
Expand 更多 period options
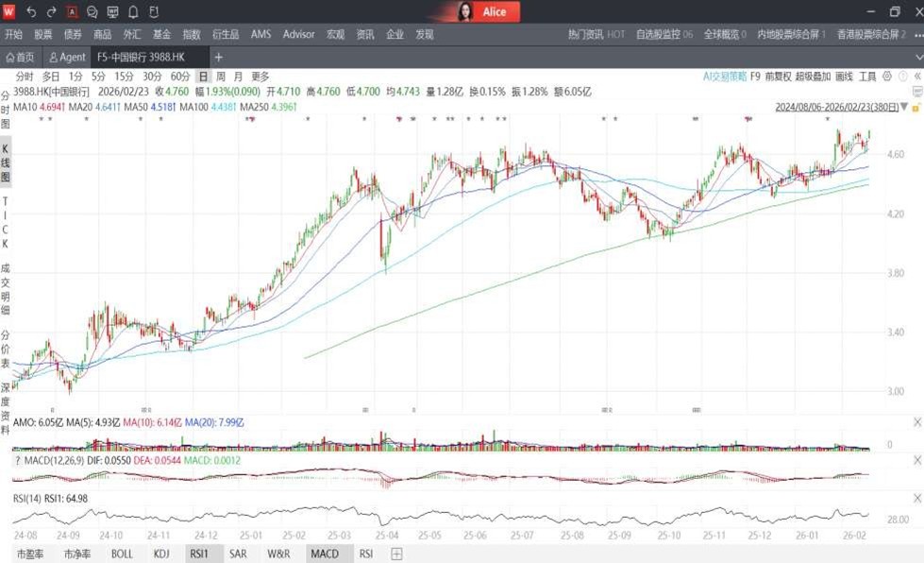pos(260,77)
